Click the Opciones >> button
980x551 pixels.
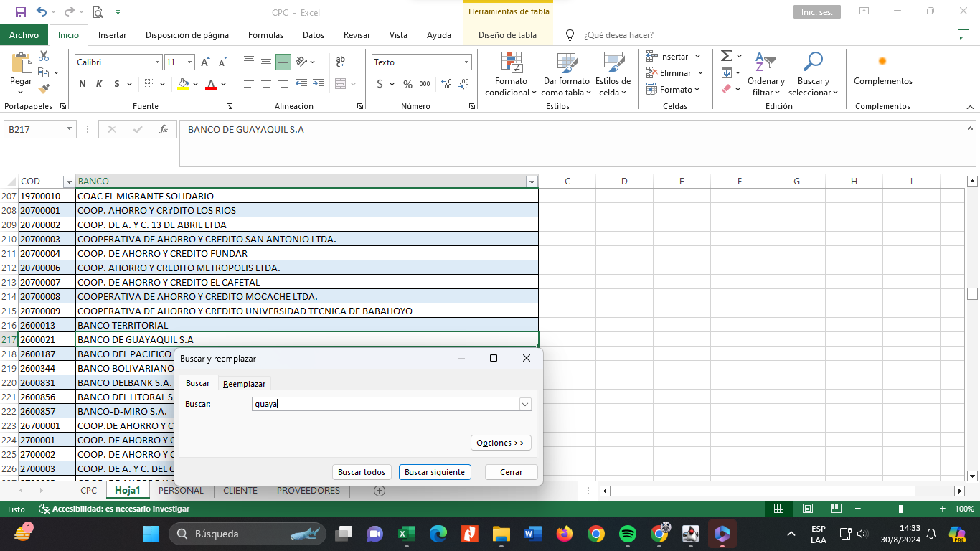click(500, 443)
